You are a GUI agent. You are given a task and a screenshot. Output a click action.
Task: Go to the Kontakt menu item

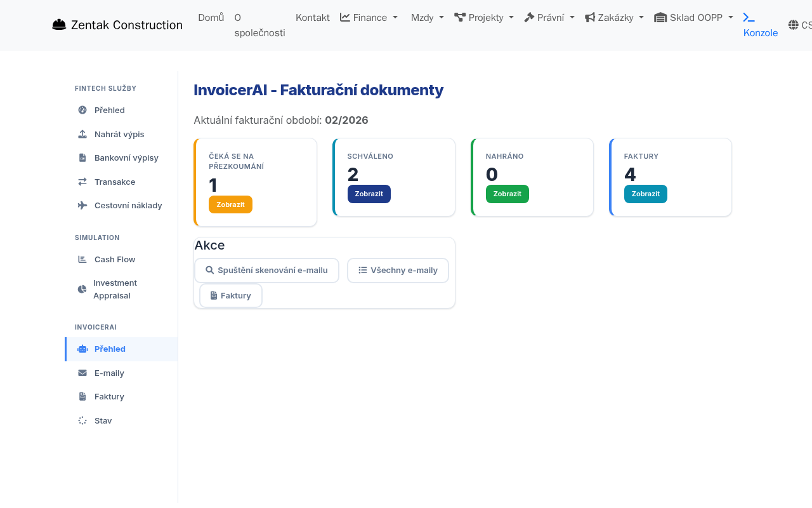(x=312, y=17)
